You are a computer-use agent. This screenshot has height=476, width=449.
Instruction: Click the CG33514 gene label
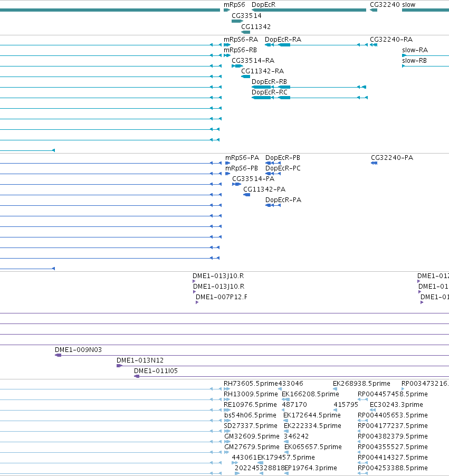[246, 15]
